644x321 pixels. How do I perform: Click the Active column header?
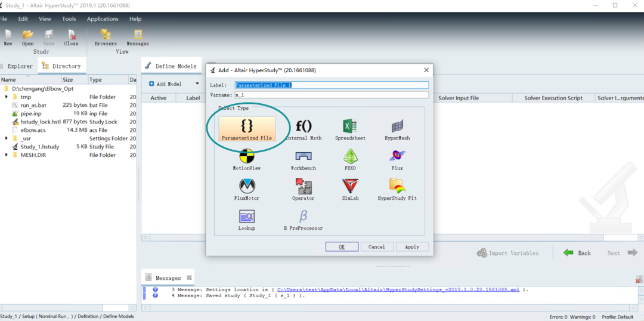[x=159, y=98]
